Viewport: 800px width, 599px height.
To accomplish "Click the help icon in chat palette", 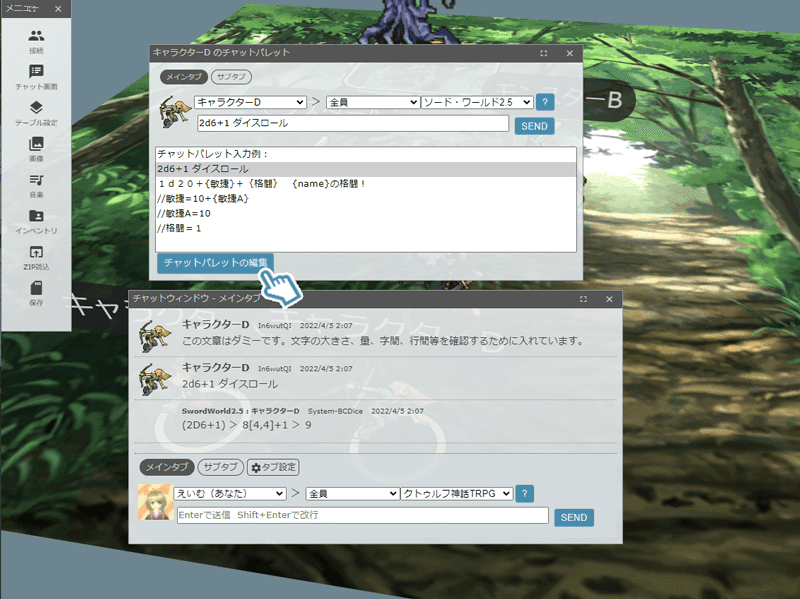I will [x=545, y=102].
